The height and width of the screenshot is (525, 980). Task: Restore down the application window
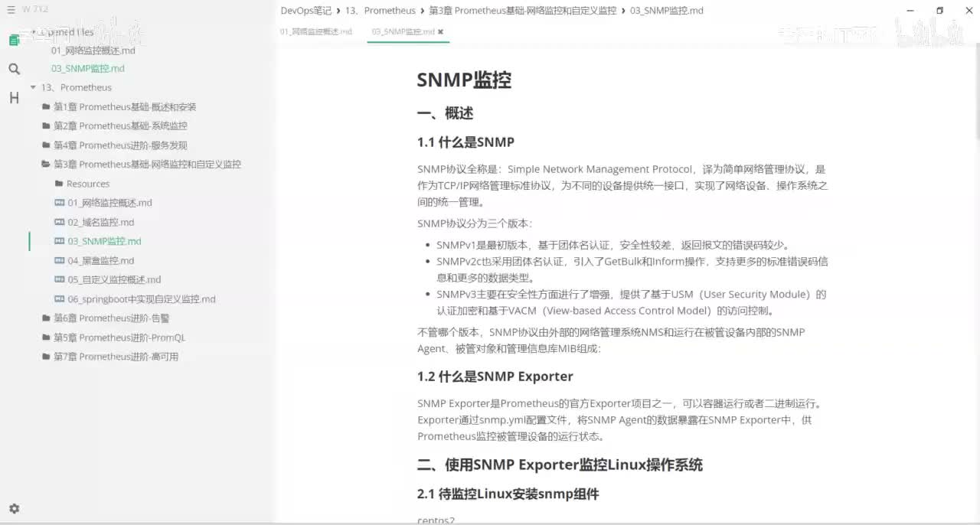coord(939,11)
